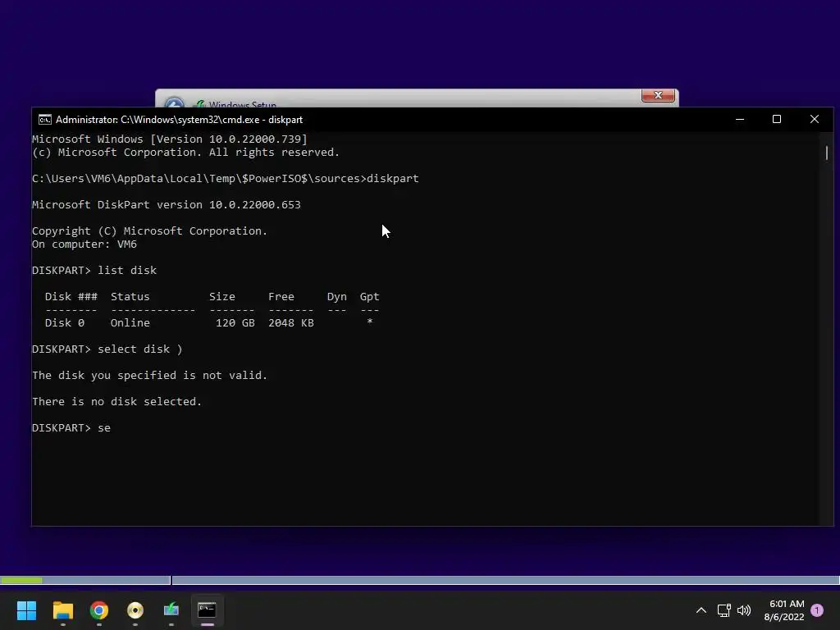Click the Windows Setup back arrow
840x630 pixels.
click(x=174, y=103)
